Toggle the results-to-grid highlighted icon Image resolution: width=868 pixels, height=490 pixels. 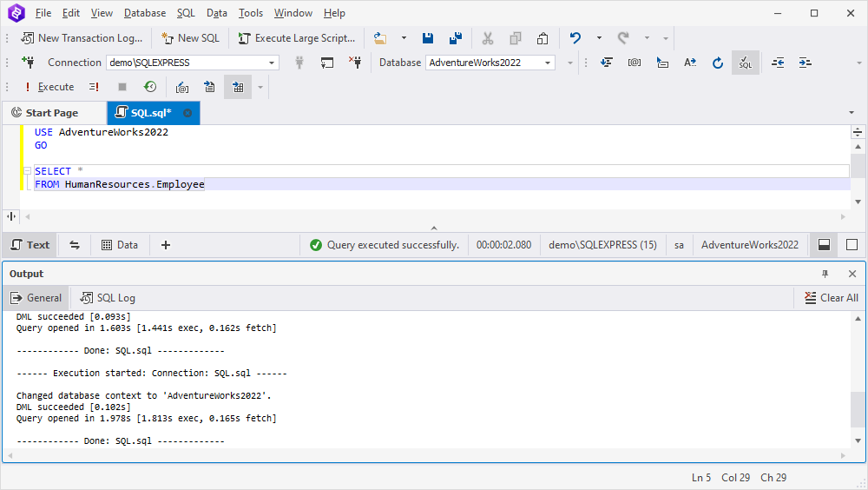[x=238, y=87]
